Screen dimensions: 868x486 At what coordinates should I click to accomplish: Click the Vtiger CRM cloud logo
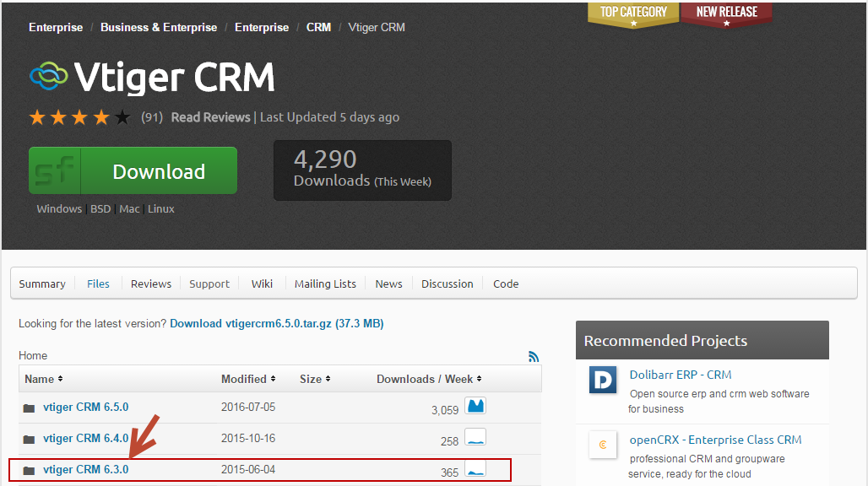click(x=49, y=76)
